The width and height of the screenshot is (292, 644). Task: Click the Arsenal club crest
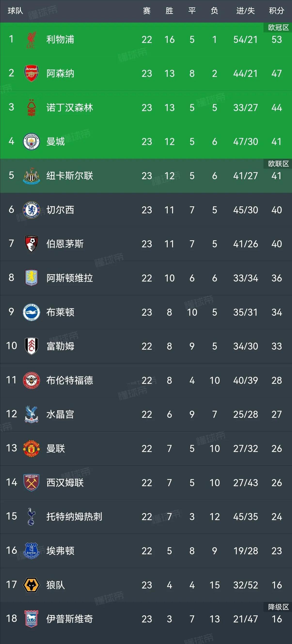(31, 73)
